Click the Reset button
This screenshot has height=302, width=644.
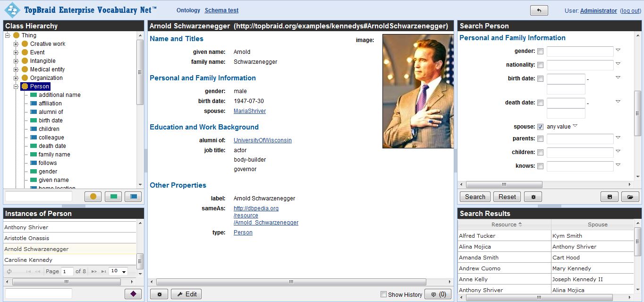pyautogui.click(x=507, y=197)
